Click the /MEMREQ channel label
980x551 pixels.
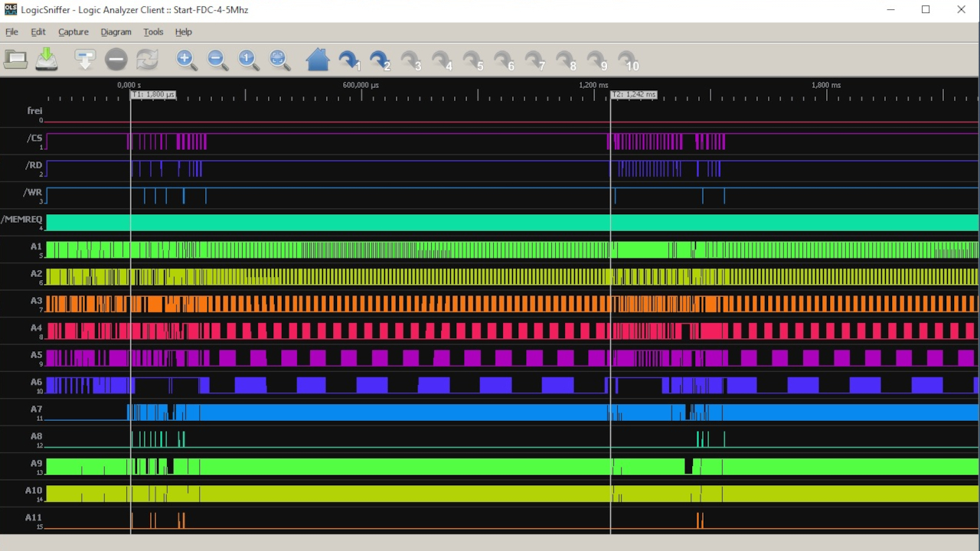(22, 220)
